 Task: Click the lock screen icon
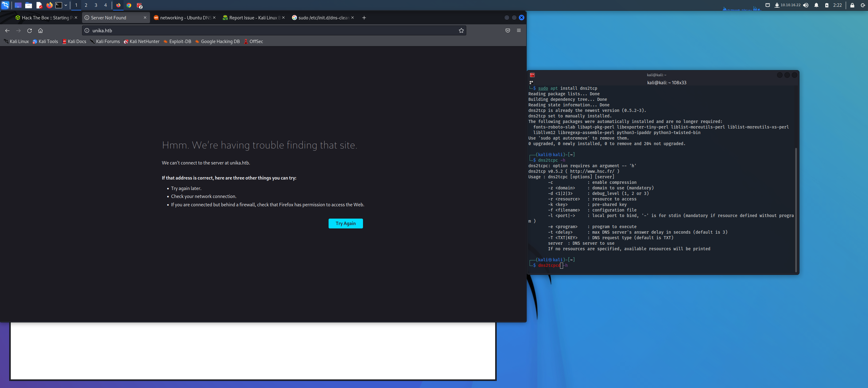point(852,5)
